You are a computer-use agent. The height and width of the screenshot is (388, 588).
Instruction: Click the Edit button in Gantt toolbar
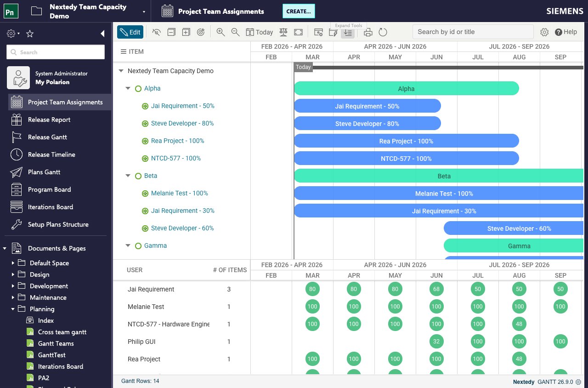pyautogui.click(x=130, y=32)
